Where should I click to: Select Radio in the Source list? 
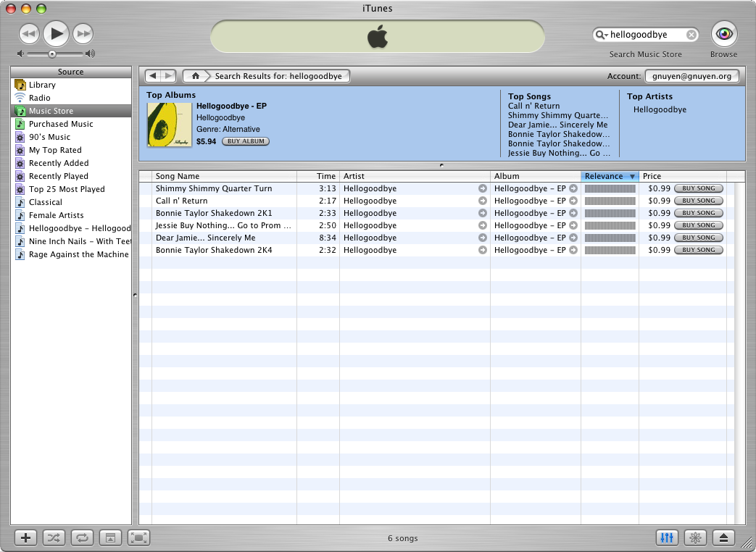point(71,98)
